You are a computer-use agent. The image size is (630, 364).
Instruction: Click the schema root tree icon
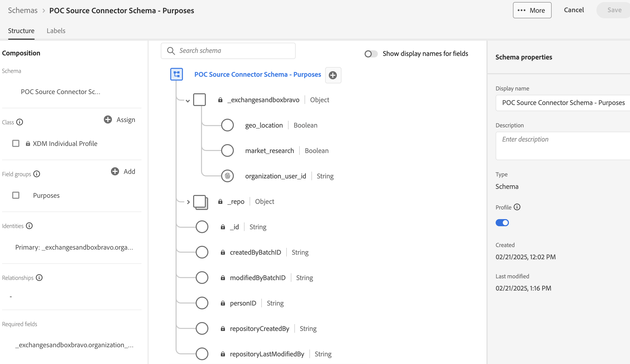[176, 74]
